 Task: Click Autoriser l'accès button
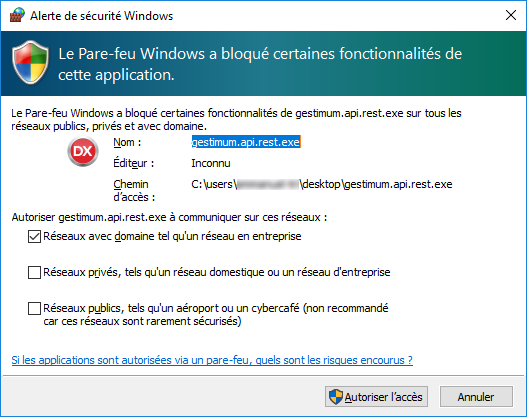(376, 397)
